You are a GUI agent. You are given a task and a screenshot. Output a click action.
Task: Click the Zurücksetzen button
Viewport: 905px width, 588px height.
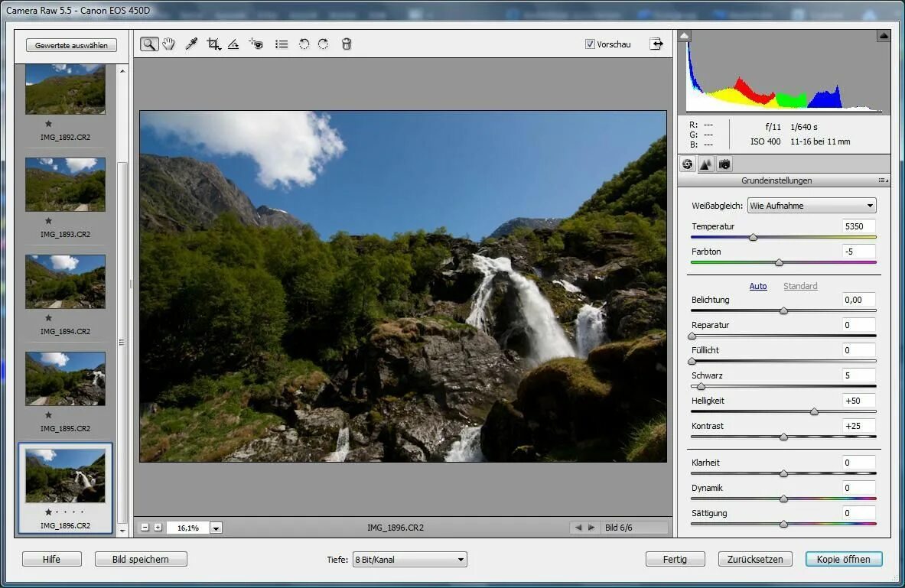755,559
